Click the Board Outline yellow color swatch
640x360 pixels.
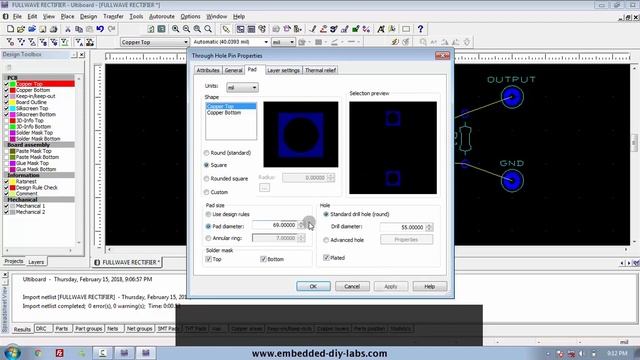click(13, 102)
